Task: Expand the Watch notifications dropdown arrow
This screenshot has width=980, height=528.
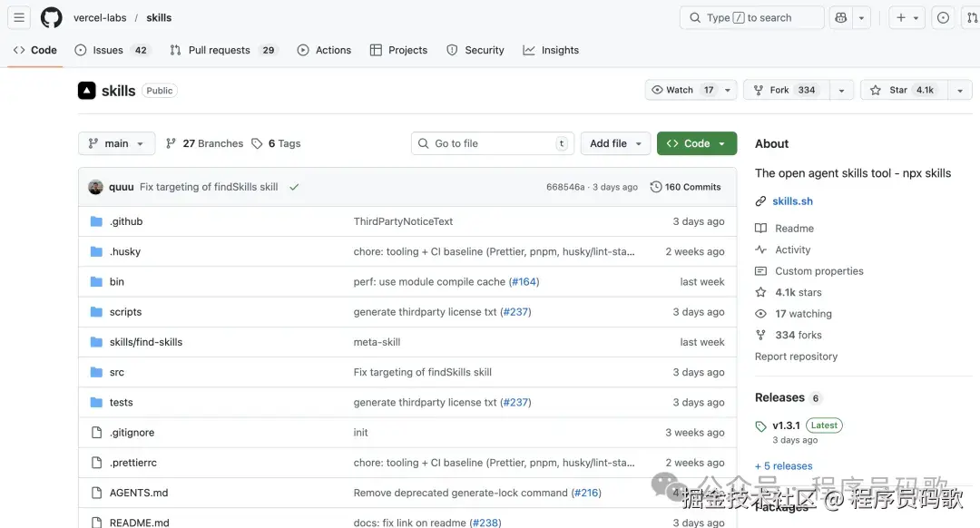Action: pyautogui.click(x=728, y=90)
